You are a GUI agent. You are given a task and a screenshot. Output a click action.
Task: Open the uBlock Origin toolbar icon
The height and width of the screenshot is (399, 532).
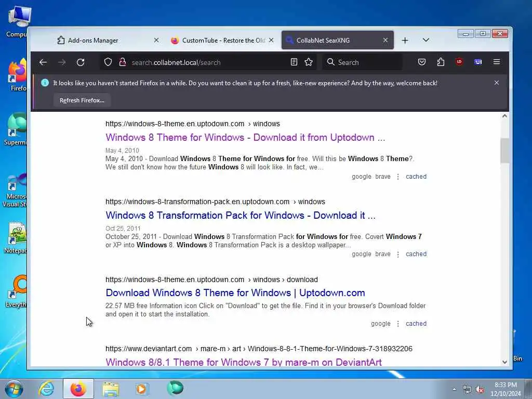(459, 62)
